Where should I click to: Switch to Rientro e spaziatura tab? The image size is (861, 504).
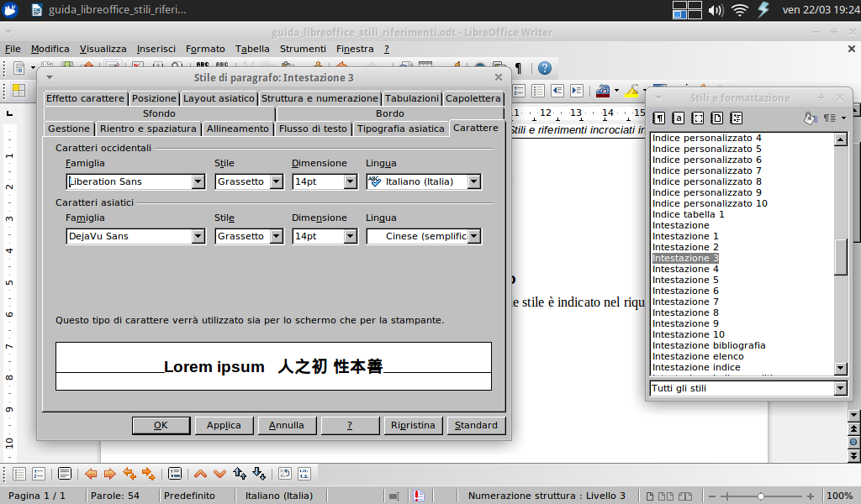coord(148,129)
